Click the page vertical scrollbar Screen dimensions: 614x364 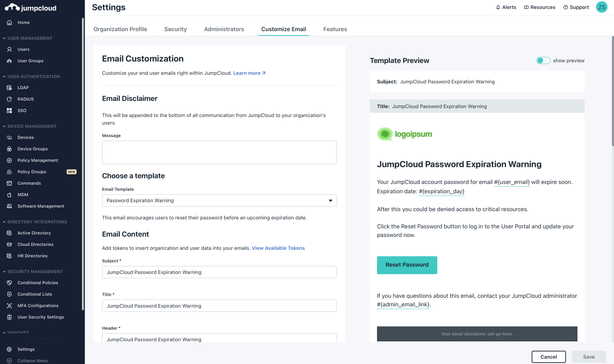point(613,91)
